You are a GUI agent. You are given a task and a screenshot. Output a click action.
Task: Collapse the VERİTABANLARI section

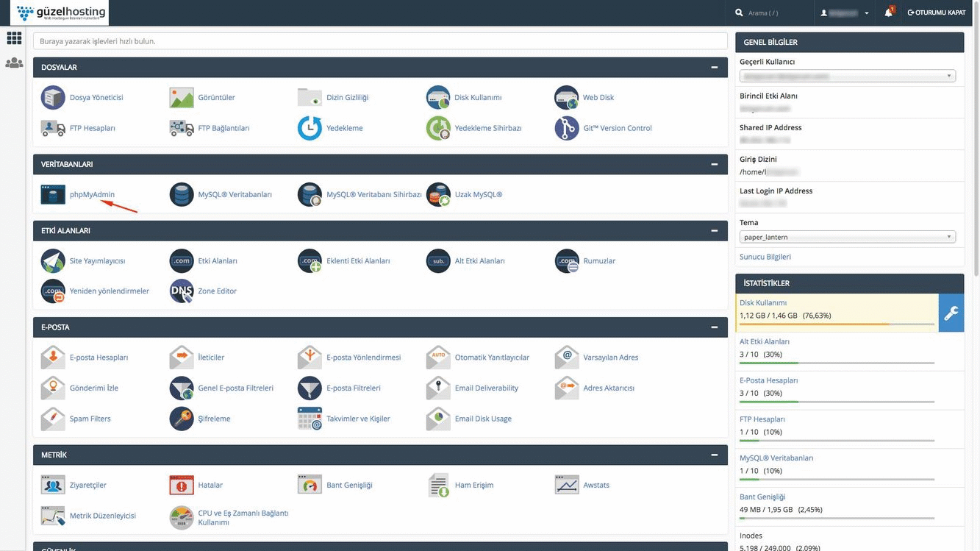(714, 164)
